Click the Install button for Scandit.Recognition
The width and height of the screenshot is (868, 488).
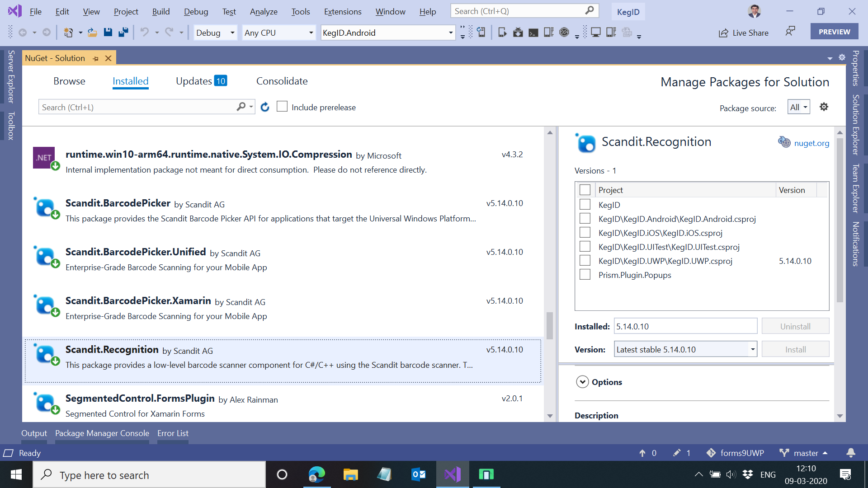tap(795, 349)
